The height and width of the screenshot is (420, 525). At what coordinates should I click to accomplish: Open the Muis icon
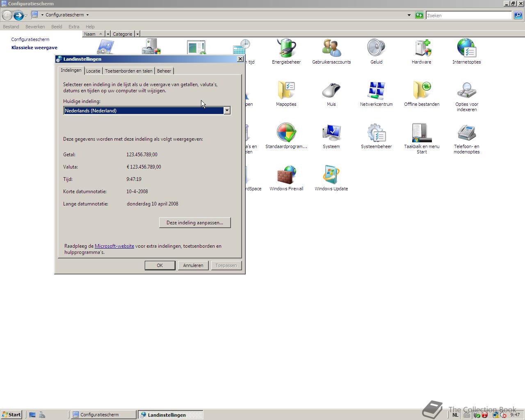(x=331, y=90)
